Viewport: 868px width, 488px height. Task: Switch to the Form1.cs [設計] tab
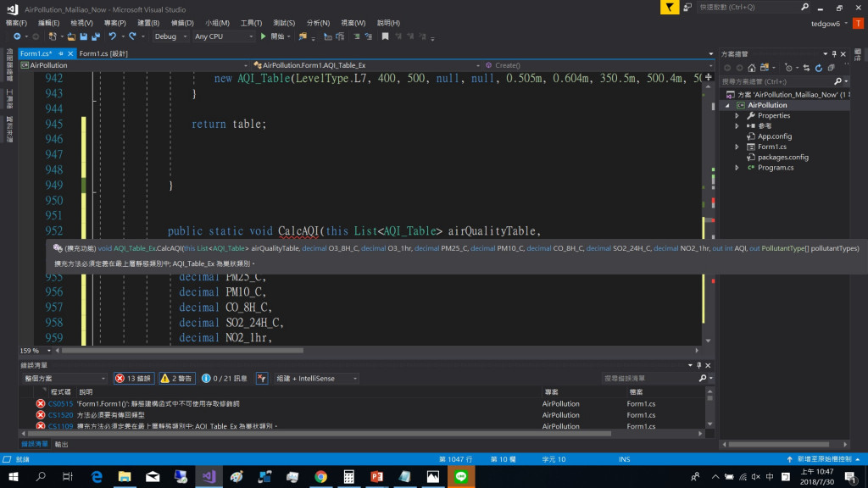(x=103, y=53)
